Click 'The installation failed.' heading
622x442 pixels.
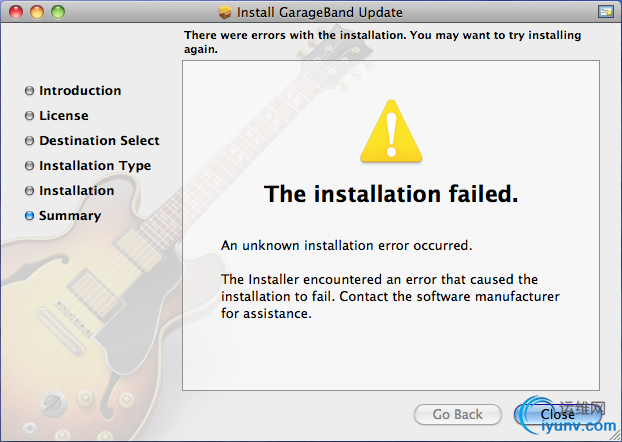pyautogui.click(x=391, y=194)
